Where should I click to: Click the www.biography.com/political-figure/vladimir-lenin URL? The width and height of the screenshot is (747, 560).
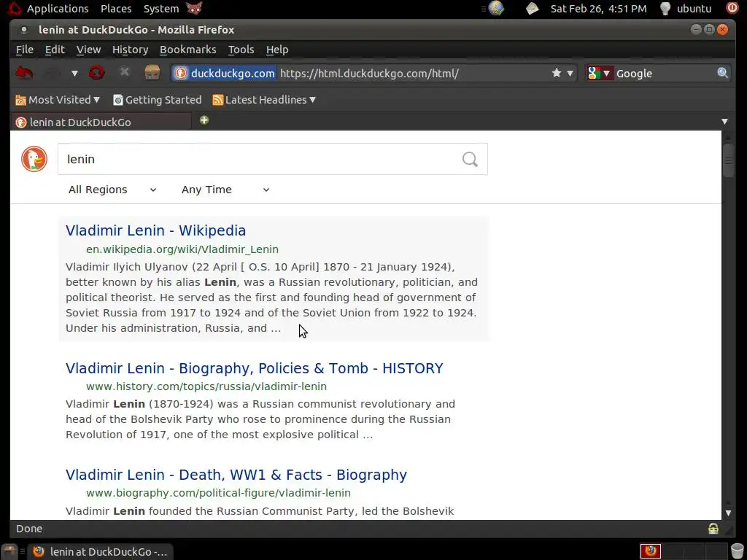pos(218,493)
